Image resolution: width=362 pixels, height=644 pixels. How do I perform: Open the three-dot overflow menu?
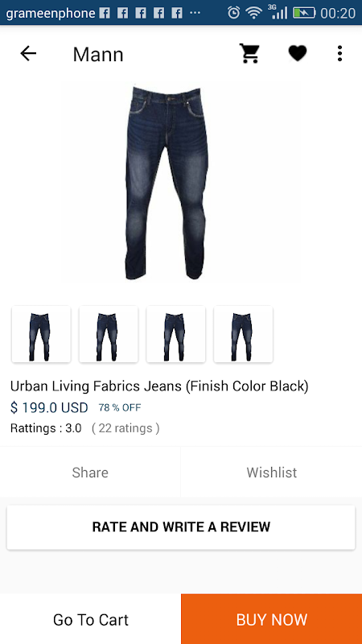click(339, 53)
